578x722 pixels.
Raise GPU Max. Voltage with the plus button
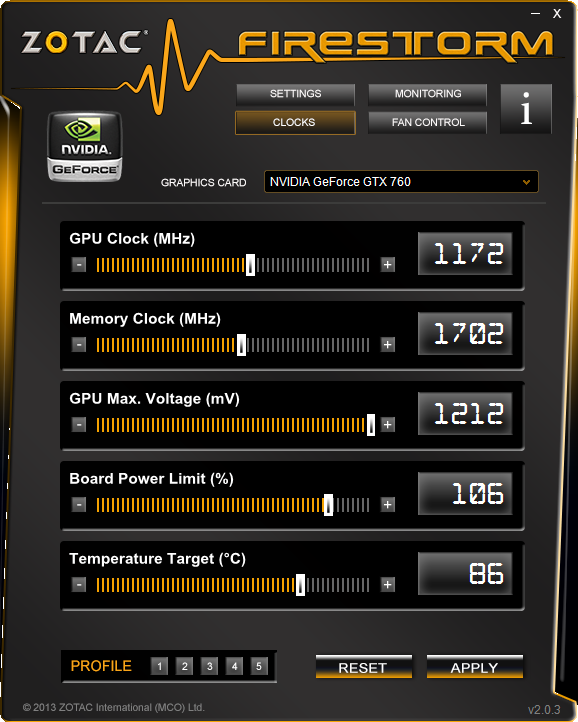point(388,425)
